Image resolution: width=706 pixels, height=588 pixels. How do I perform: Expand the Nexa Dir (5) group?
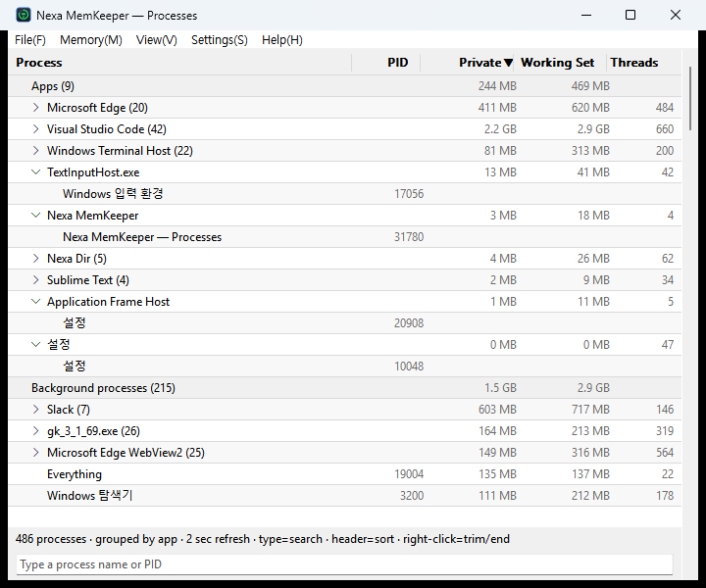(36, 259)
